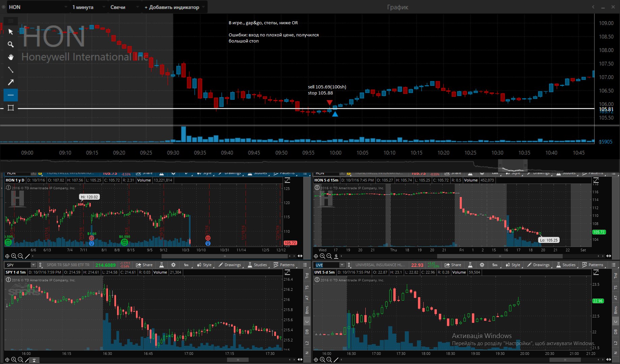
Task: Zoom in on SPY chart
Action: click(14, 360)
